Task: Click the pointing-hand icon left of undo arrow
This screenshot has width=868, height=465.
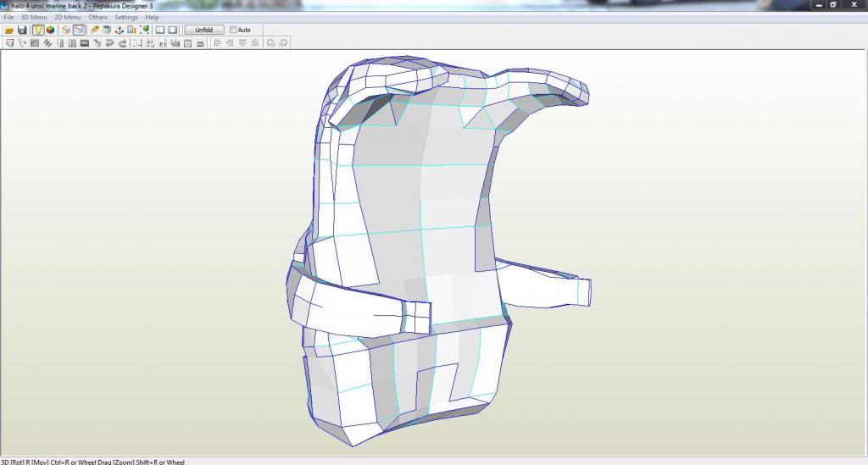Action: pos(97,43)
